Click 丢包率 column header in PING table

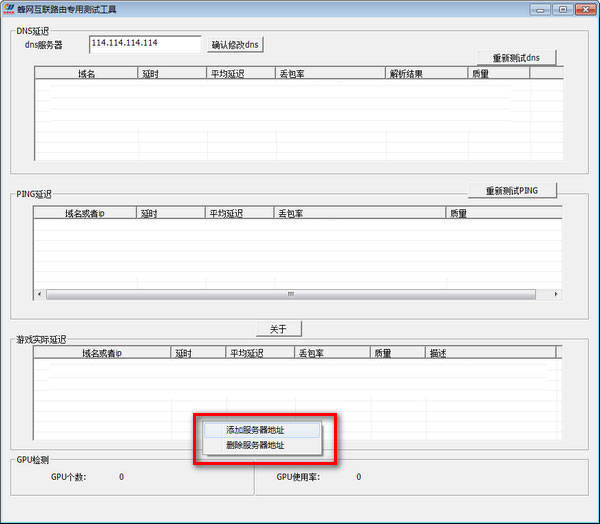[x=358, y=213]
